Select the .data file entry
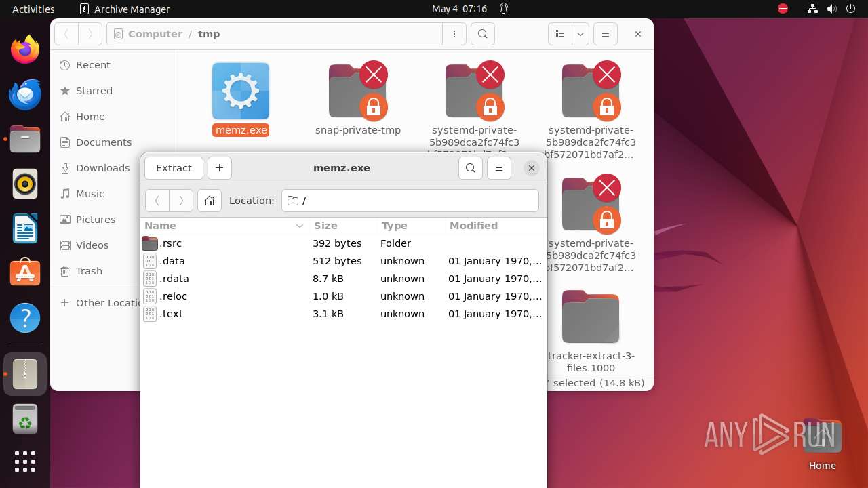Viewport: 868px width, 488px height. 343,261
